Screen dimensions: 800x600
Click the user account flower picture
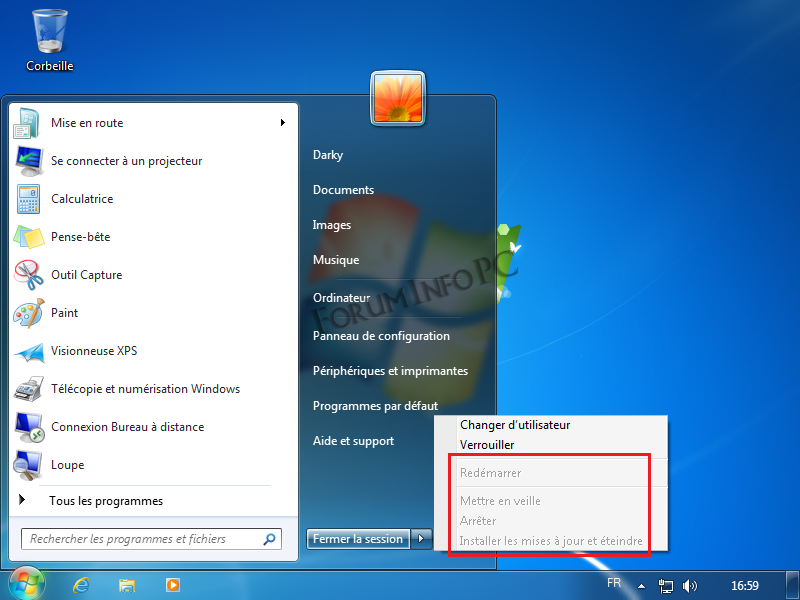point(397,98)
